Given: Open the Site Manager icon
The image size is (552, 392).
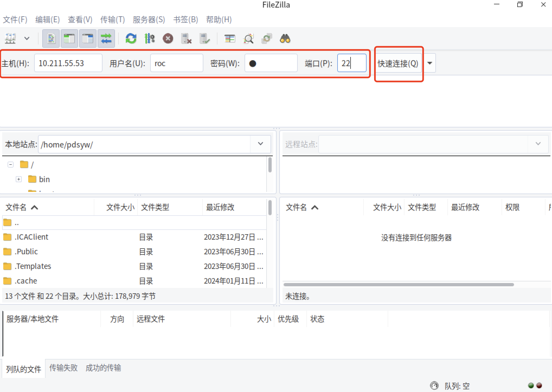Looking at the screenshot, I should point(10,38).
